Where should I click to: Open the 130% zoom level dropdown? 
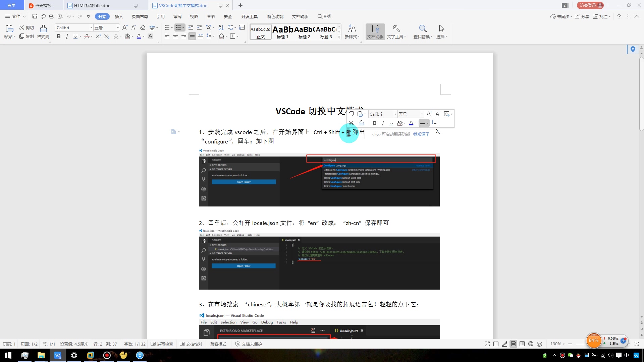557,344
